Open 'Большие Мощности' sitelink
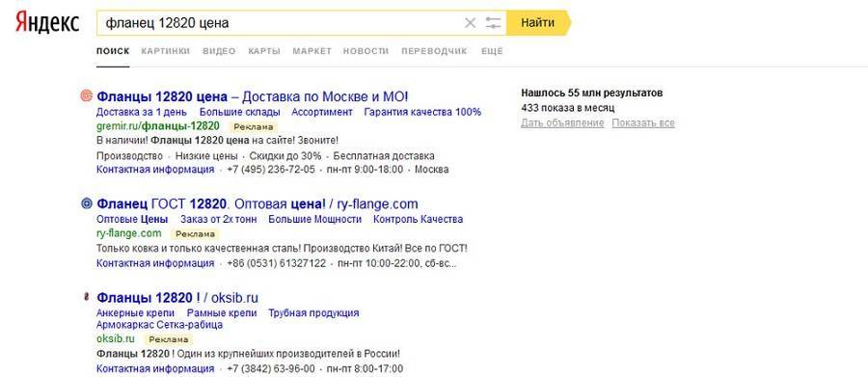868x377 pixels. click(x=315, y=219)
